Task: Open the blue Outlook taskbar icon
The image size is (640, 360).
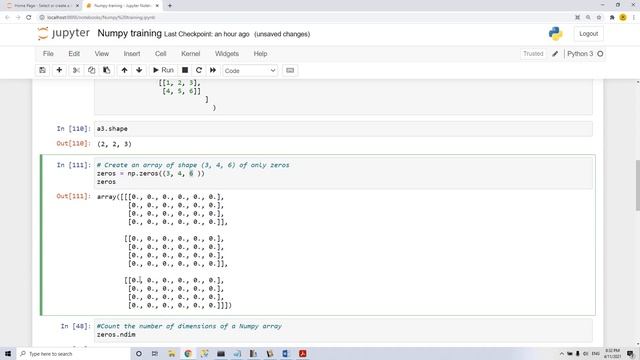Action: 286,353
